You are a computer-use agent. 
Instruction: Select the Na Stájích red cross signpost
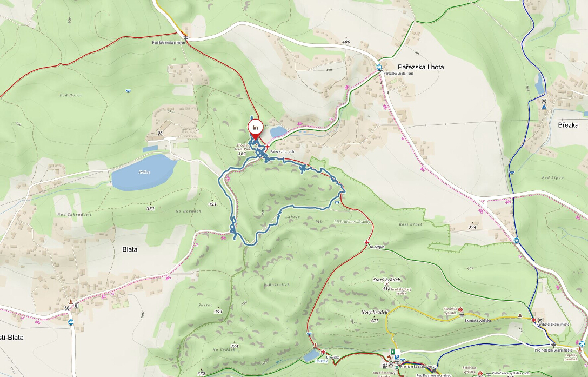pyautogui.click(x=367, y=242)
